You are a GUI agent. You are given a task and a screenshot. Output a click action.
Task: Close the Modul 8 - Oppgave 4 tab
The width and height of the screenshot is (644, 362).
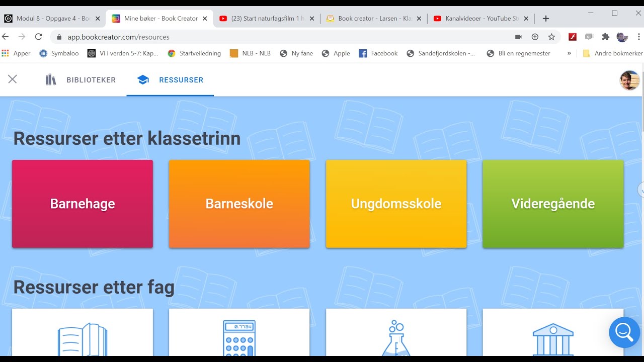coord(98,19)
